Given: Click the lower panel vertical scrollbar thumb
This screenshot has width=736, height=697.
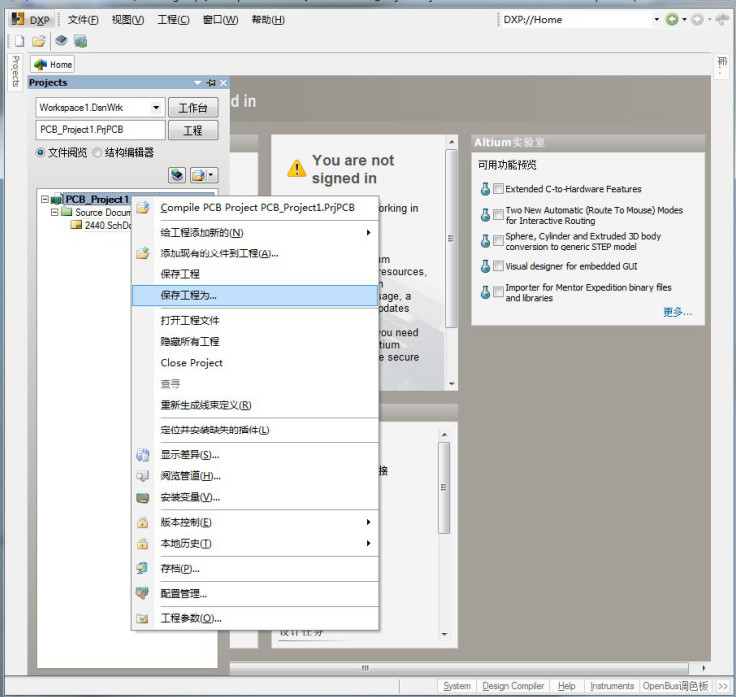Looking at the screenshot, I should click(x=444, y=488).
